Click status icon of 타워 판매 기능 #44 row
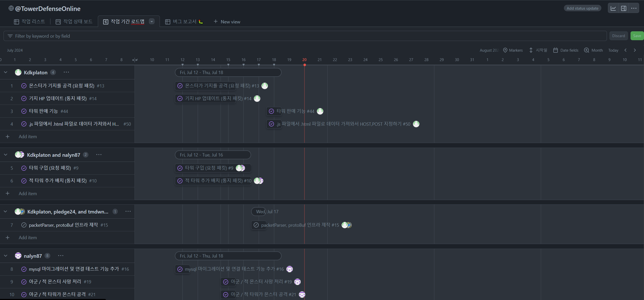Image resolution: width=644 pixels, height=300 pixels. [24, 111]
